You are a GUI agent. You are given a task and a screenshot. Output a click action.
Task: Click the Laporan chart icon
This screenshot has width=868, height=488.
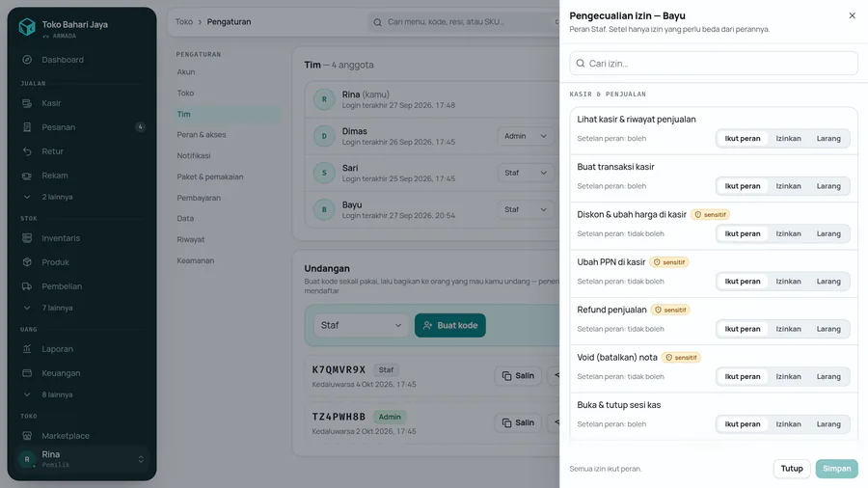point(27,349)
